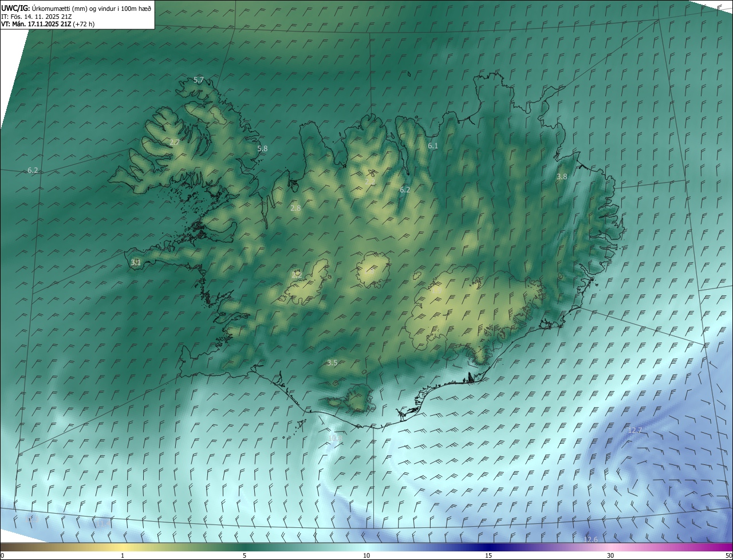The height and width of the screenshot is (560, 733).
Task: Click the initial time 'IT: Fös. 14. 11. 2025 21Z'
Action: point(37,16)
